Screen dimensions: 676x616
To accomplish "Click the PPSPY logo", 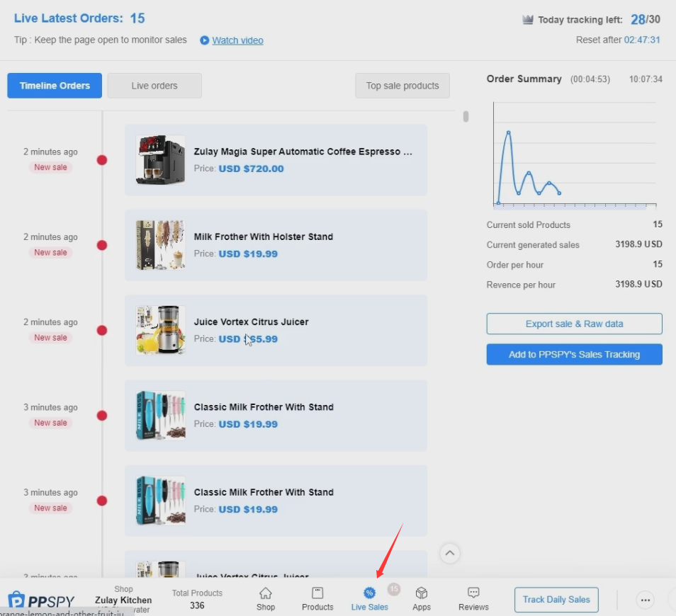I will pos(41,600).
